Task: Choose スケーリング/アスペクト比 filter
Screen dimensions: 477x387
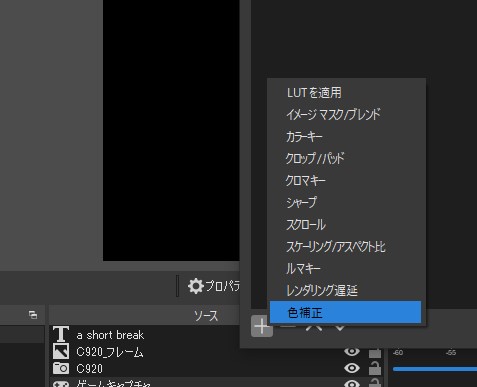Action: pyautogui.click(x=346, y=246)
